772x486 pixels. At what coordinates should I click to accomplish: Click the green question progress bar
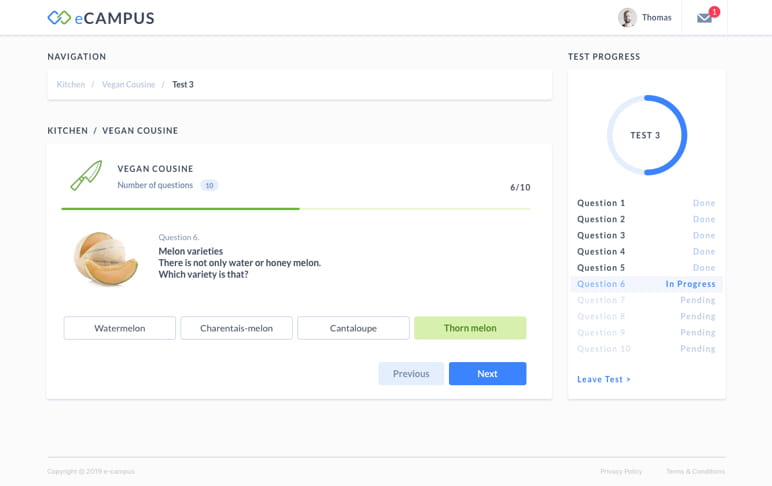coord(296,209)
